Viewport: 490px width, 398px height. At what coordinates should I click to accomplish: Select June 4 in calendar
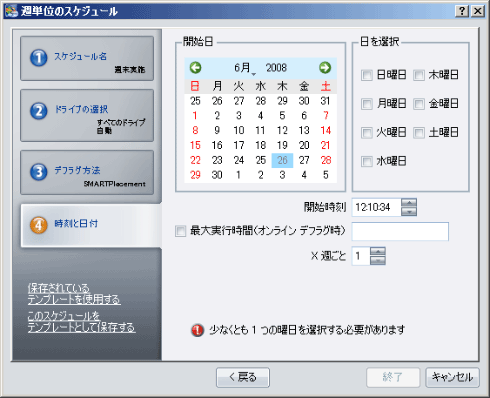pos(261,116)
